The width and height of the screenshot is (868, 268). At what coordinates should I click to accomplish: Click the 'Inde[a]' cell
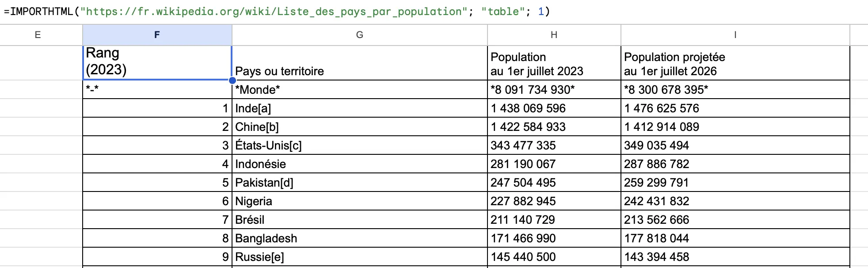tap(360, 108)
